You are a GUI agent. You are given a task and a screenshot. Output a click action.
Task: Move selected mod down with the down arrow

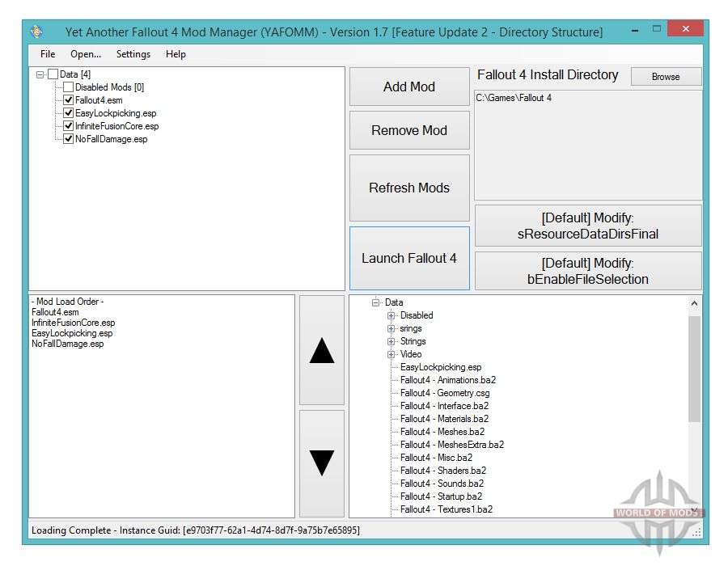coord(322,463)
